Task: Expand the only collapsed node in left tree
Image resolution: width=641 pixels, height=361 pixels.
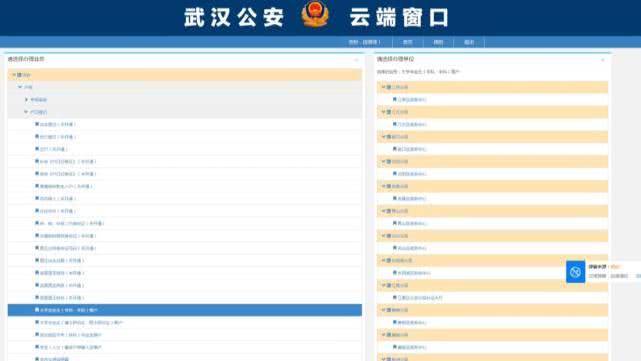Action: [27, 100]
